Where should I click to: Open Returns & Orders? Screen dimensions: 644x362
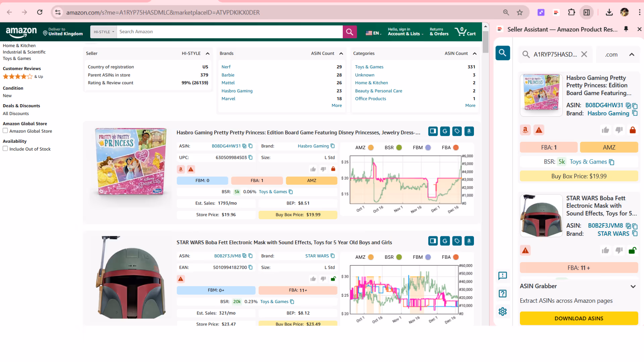click(x=439, y=32)
